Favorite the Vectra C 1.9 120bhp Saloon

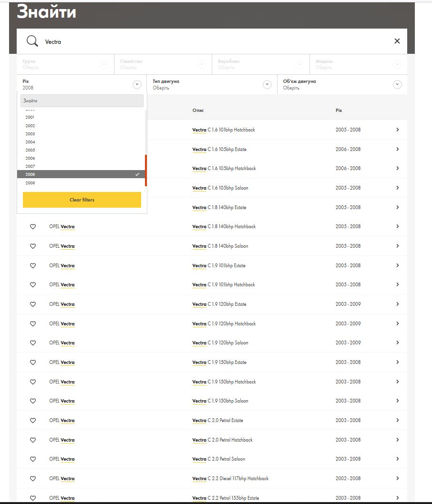(x=33, y=343)
